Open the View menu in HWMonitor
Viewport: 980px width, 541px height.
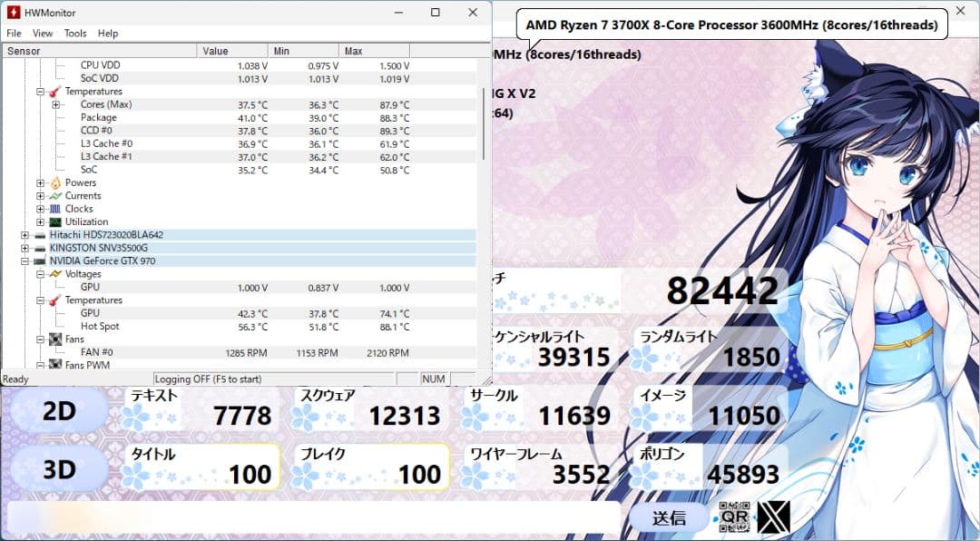click(43, 34)
